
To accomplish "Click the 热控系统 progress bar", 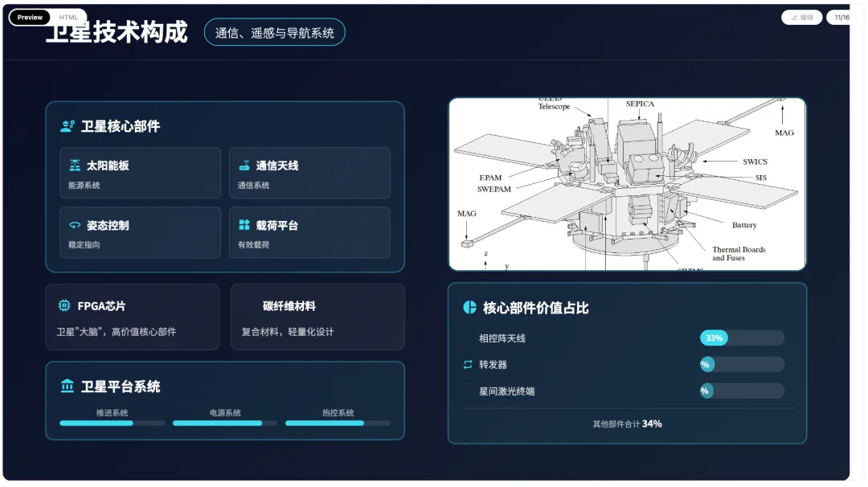I will (338, 424).
